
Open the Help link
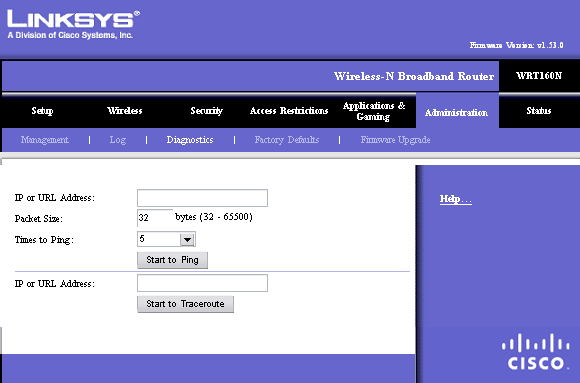click(x=456, y=199)
